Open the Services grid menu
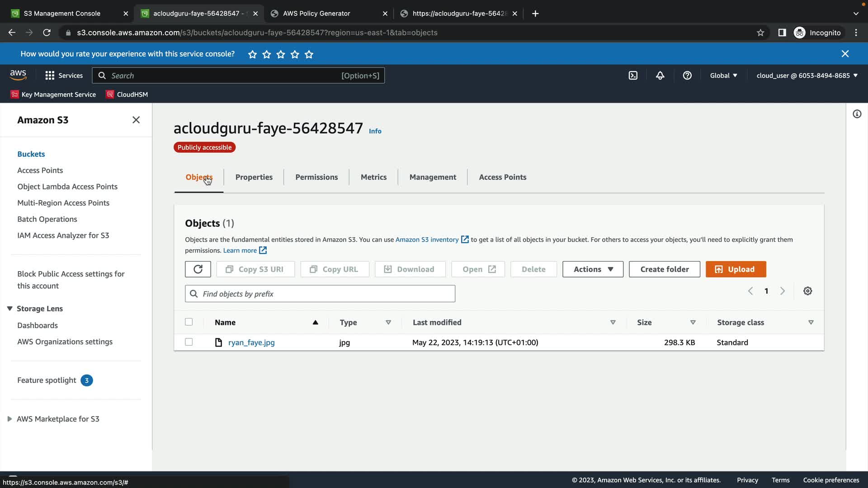Viewport: 868px width, 488px height. pyautogui.click(x=64, y=75)
